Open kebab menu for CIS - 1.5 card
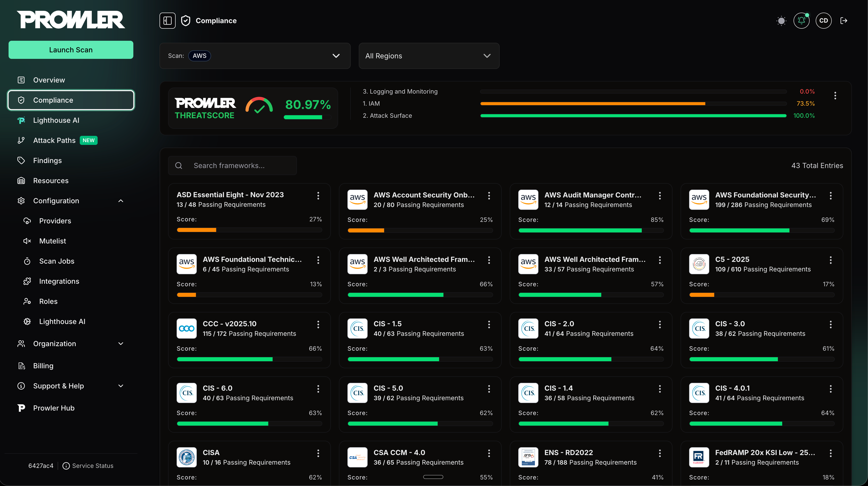The height and width of the screenshot is (486, 868). (x=489, y=324)
